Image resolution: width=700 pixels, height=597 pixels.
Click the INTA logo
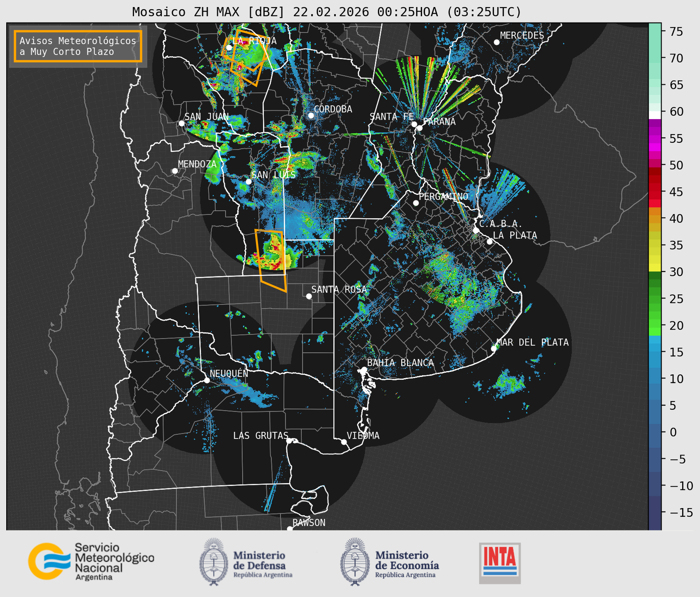(x=500, y=563)
